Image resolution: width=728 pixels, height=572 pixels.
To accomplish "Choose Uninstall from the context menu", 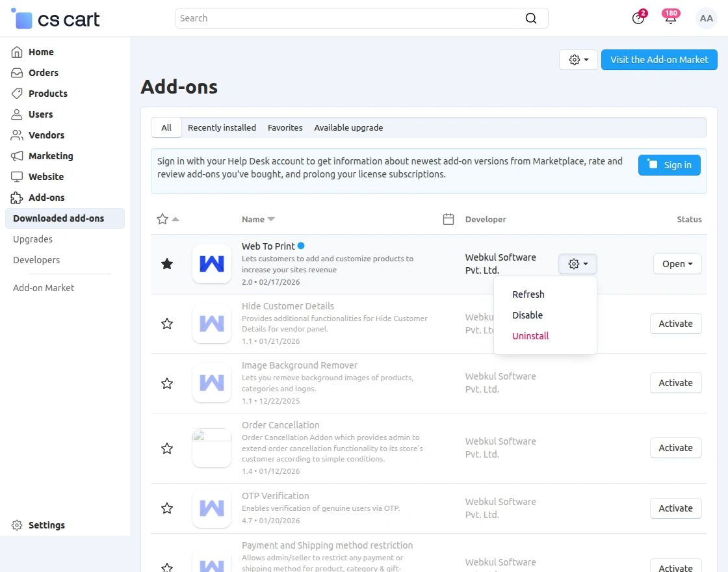I will pyautogui.click(x=530, y=335).
